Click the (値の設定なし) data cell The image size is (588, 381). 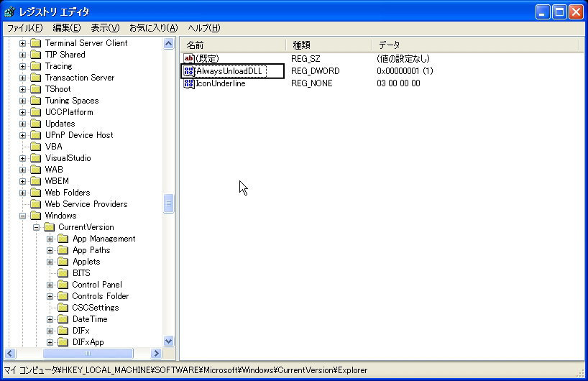(403, 58)
